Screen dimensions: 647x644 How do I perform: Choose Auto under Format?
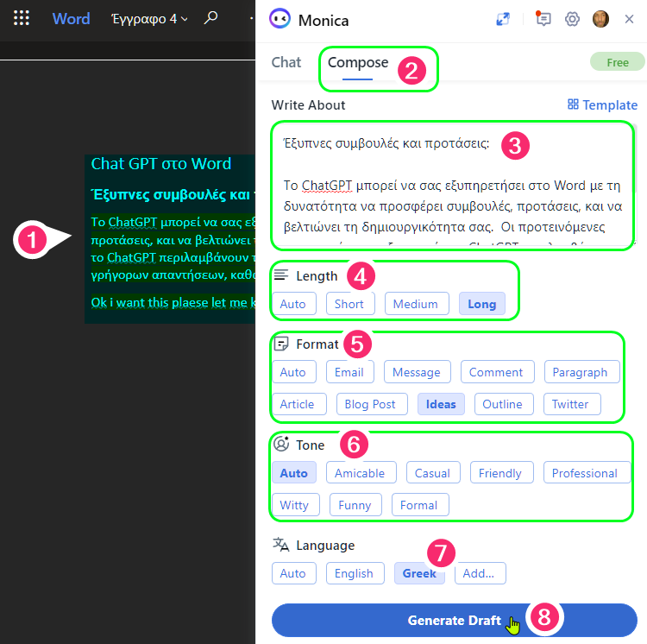294,372
